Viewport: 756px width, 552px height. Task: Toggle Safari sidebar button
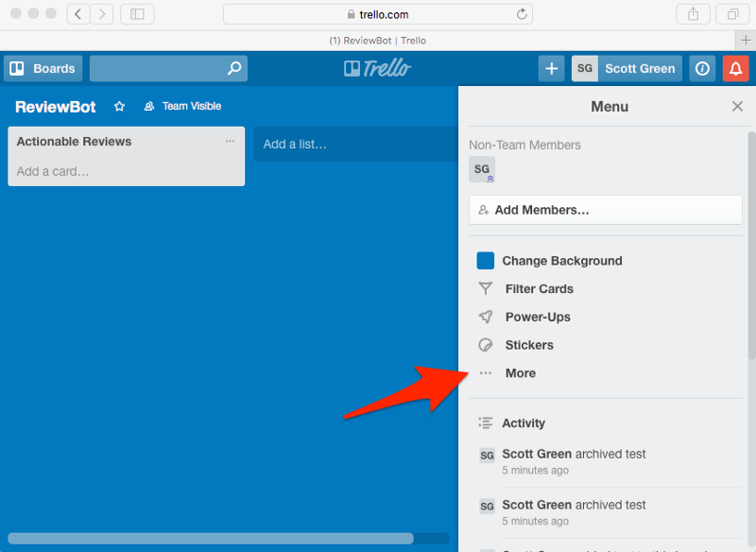(137, 14)
